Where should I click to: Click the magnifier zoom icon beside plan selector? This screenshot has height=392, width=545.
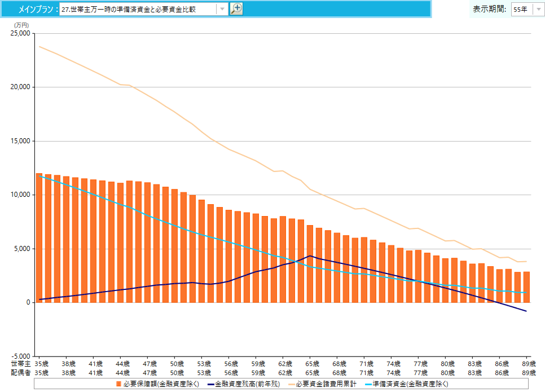click(x=236, y=8)
